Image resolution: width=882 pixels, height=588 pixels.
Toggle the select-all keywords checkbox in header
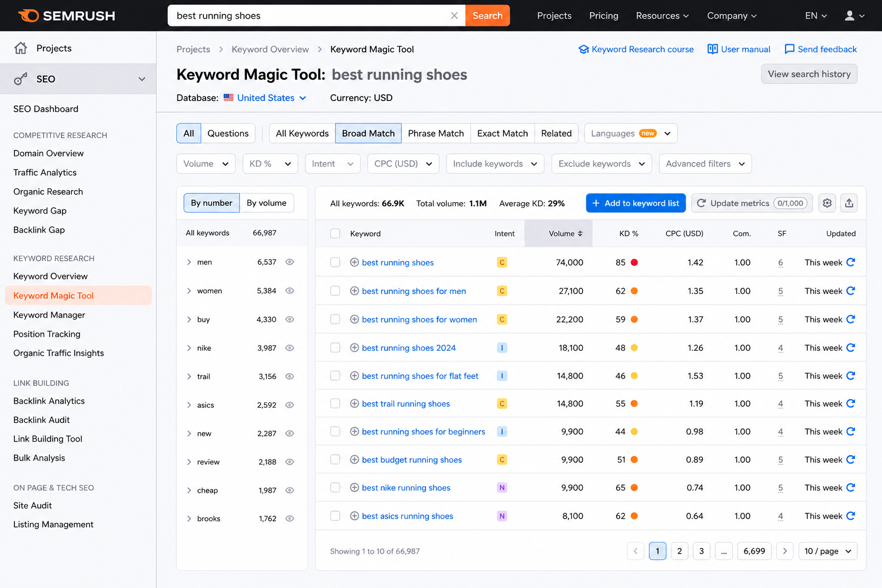click(335, 233)
